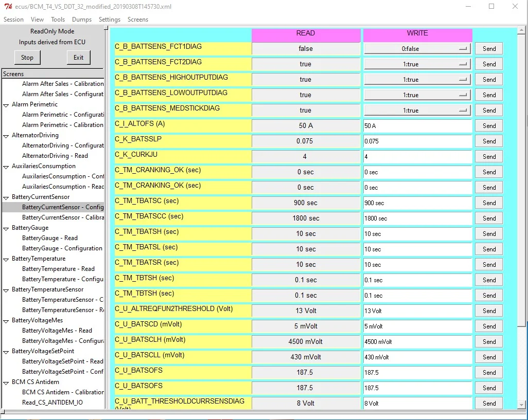Select AlternatorDriving - Read in tree
Image resolution: width=528 pixels, height=420 pixels.
click(55, 156)
